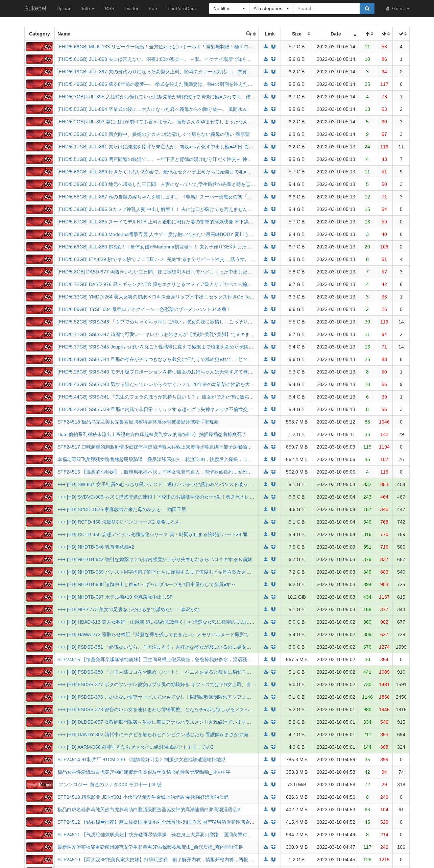The image size is (434, 868).
Task: Click date 2022-03-10 04:45
Action: coord(336,860)
